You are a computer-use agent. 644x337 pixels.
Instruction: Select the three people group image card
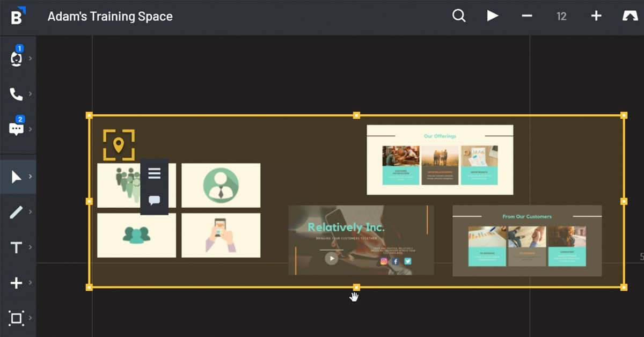pyautogui.click(x=136, y=236)
